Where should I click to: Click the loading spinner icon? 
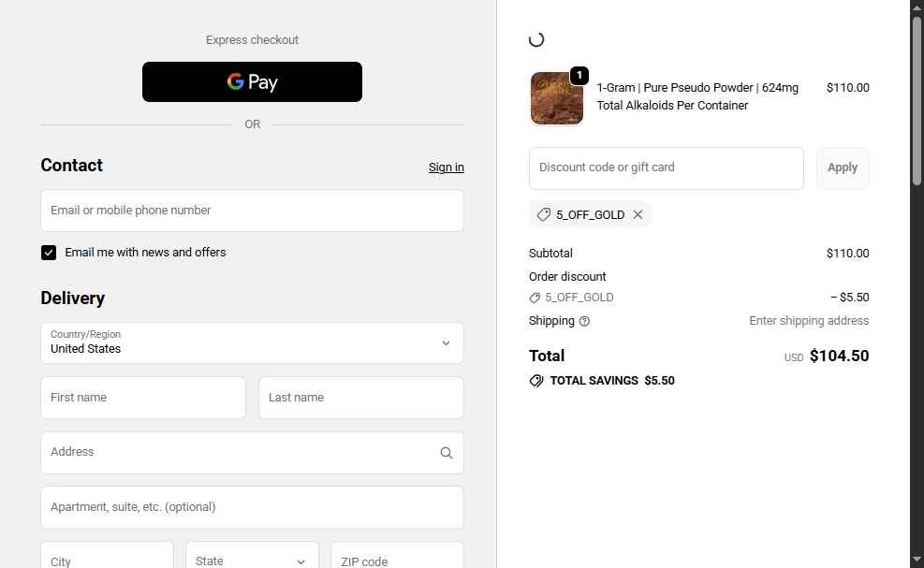pos(536,39)
